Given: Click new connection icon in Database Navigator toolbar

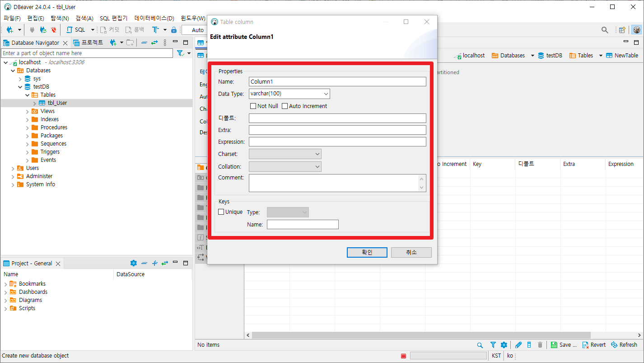Looking at the screenshot, I should [x=113, y=42].
